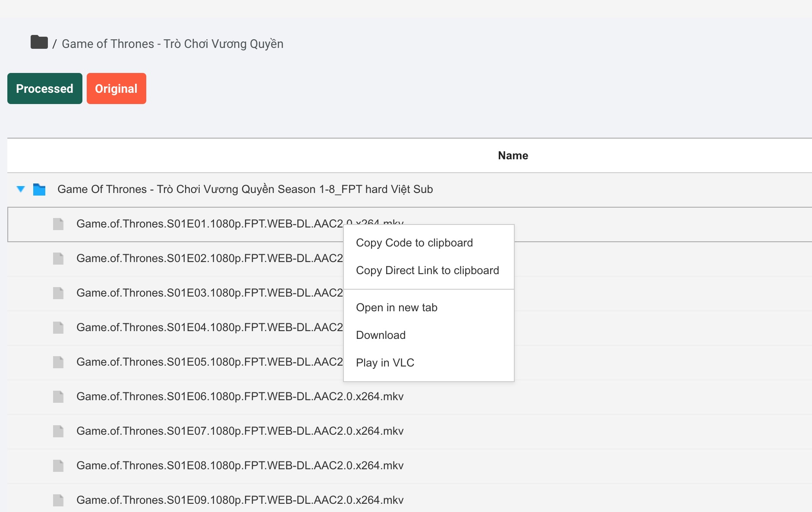Switch to the Processed view button
812x512 pixels.
tap(45, 88)
